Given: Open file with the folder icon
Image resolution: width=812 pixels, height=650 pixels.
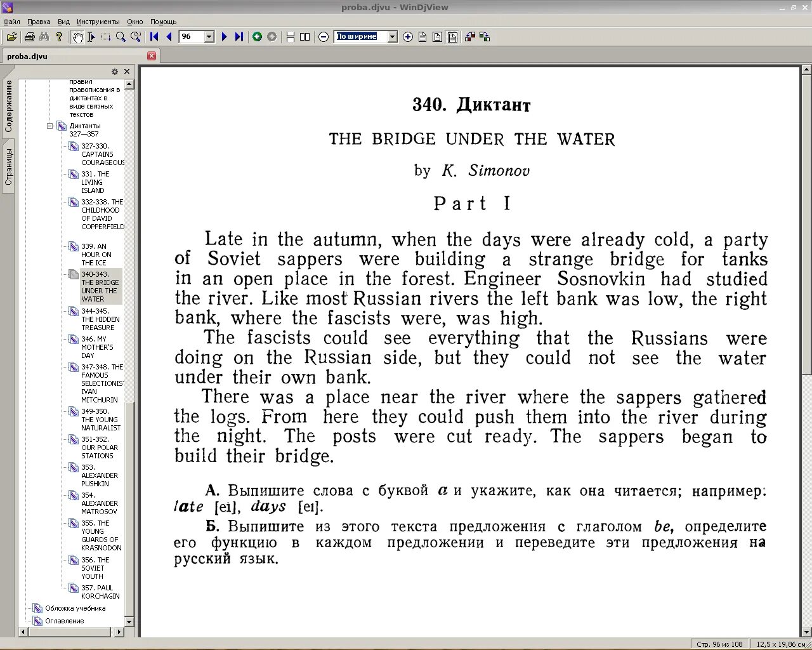Looking at the screenshot, I should [x=11, y=37].
